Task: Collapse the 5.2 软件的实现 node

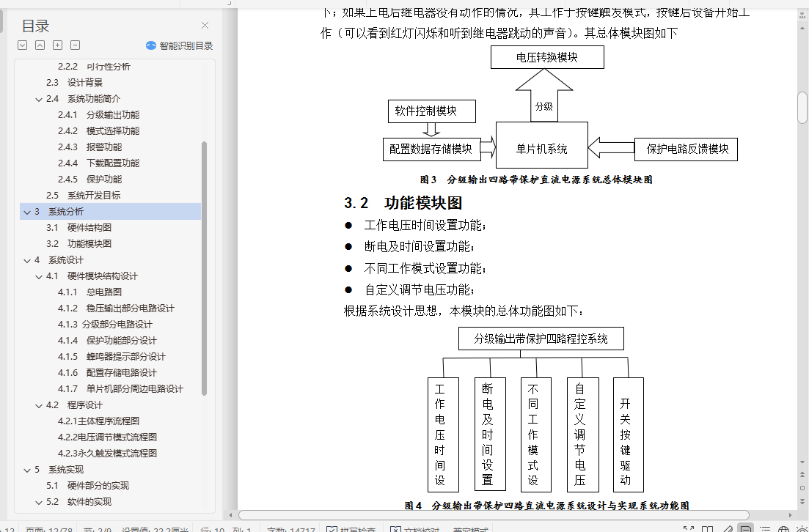Action: tap(39, 502)
